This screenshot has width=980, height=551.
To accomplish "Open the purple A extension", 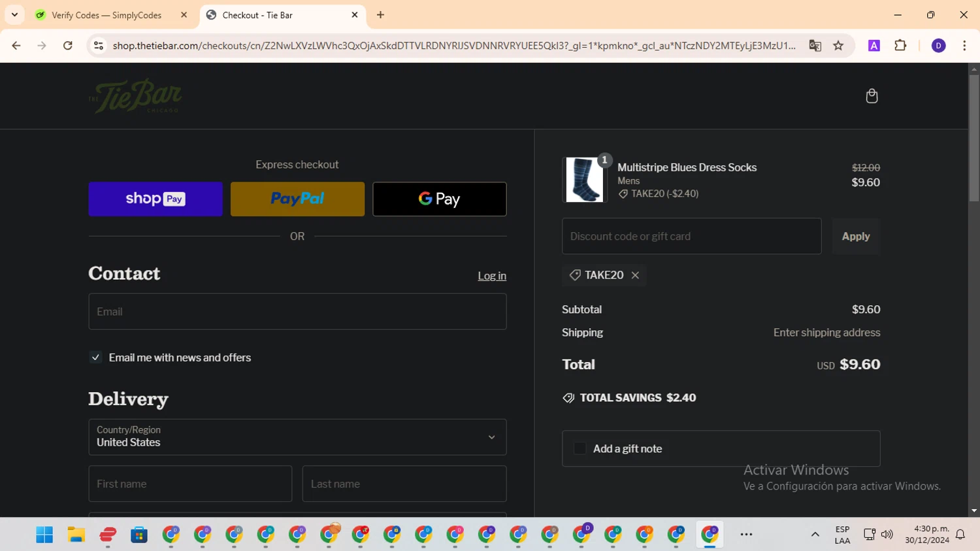I will [874, 46].
